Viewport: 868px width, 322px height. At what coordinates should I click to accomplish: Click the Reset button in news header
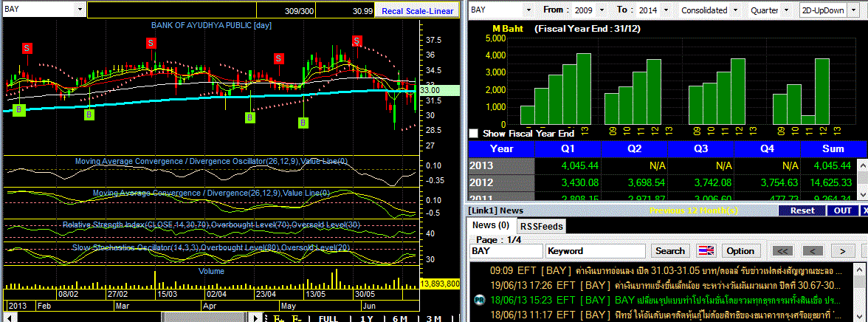click(802, 210)
